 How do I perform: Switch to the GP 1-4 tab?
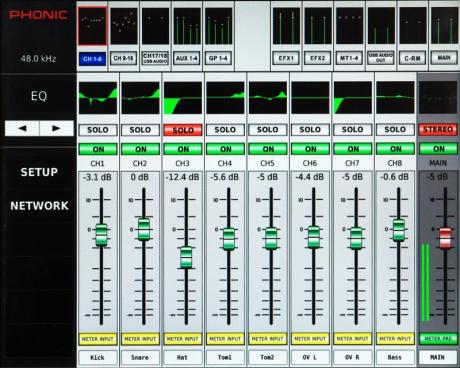(218, 58)
